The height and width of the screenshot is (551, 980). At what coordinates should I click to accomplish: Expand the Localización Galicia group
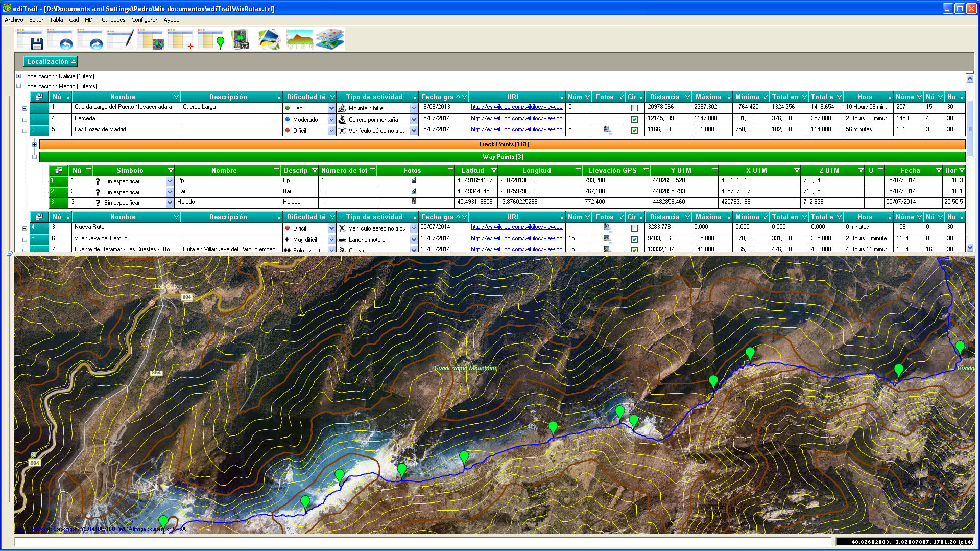[x=19, y=76]
